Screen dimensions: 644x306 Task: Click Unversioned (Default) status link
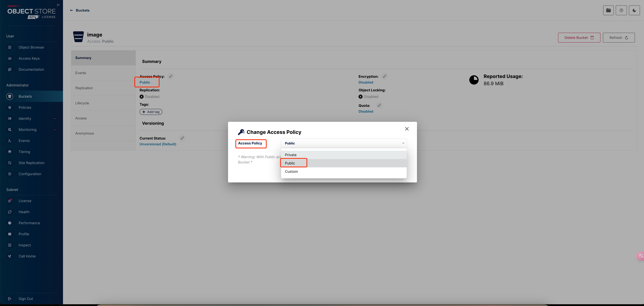(x=158, y=144)
